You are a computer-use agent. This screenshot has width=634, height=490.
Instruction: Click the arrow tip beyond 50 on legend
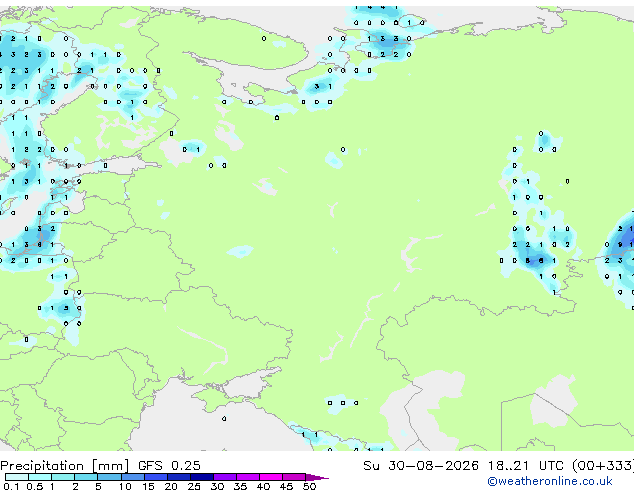[x=317, y=478]
